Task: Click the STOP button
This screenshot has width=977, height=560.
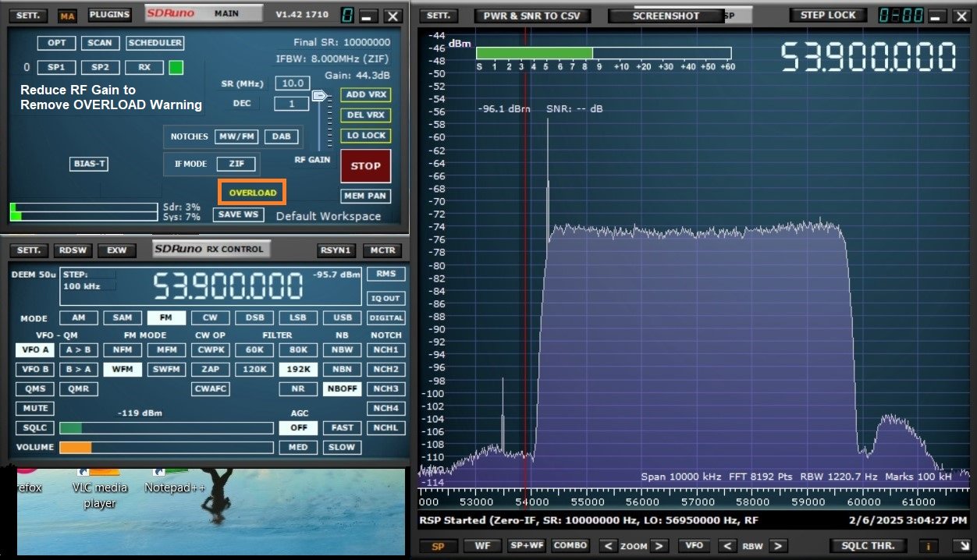Action: (x=365, y=165)
